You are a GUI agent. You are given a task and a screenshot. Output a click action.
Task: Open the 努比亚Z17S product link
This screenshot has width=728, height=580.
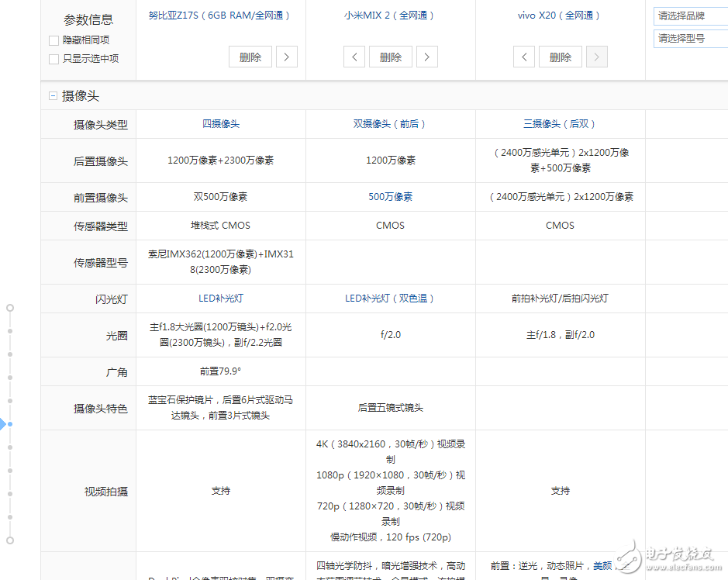pyautogui.click(x=220, y=14)
